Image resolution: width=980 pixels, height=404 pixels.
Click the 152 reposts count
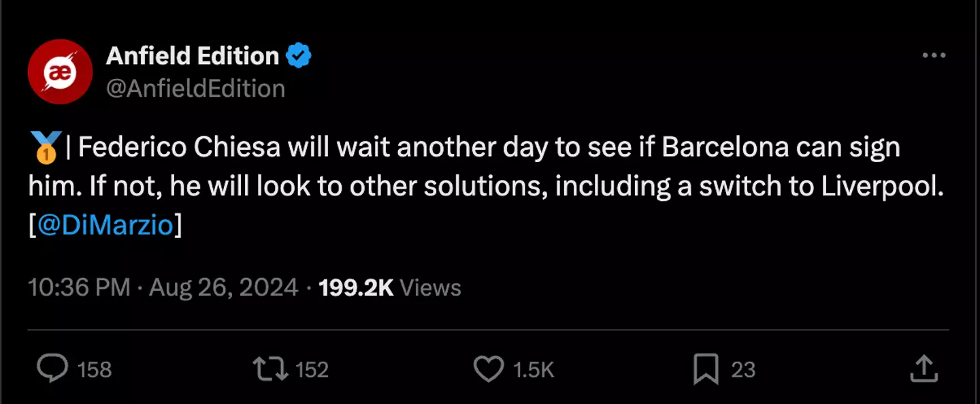[312, 370]
